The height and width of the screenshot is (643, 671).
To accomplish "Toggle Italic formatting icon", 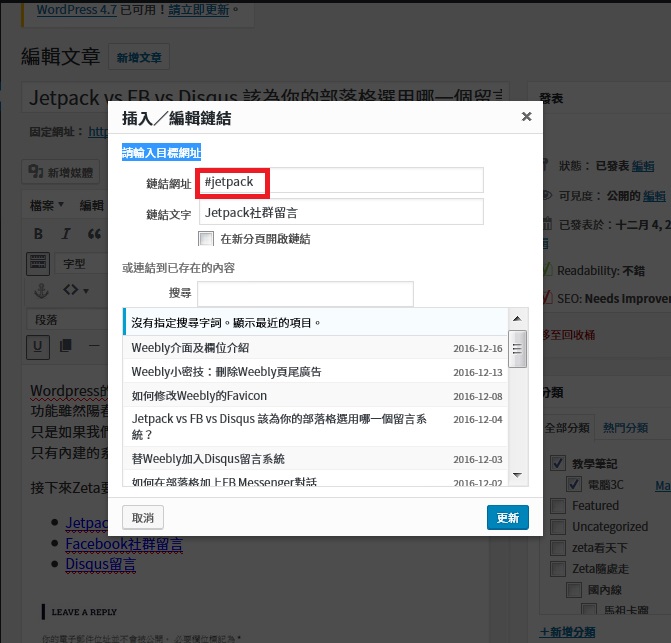I will [x=66, y=234].
